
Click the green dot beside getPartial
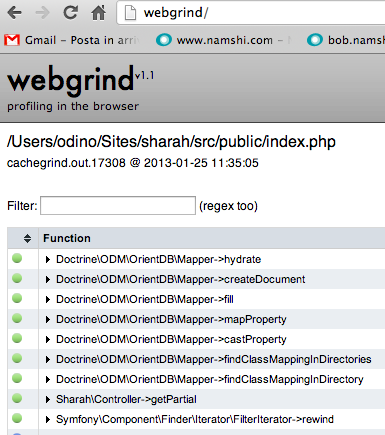pos(17,398)
